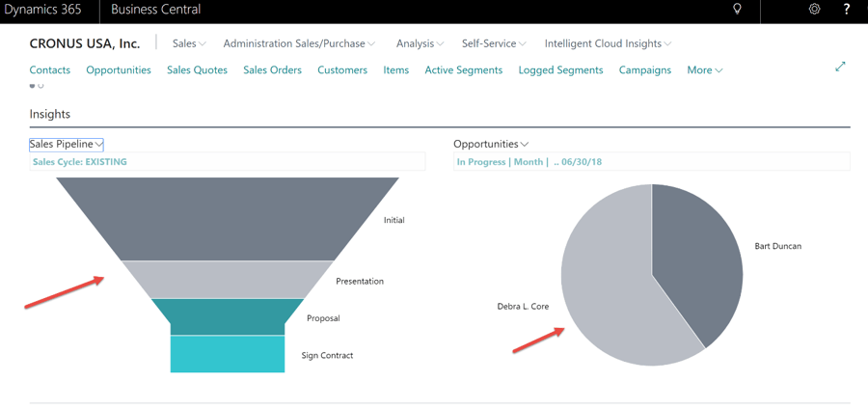This screenshot has height=409, width=868.
Task: Click the cyan Sign Contract funnel segment
Action: tap(228, 354)
